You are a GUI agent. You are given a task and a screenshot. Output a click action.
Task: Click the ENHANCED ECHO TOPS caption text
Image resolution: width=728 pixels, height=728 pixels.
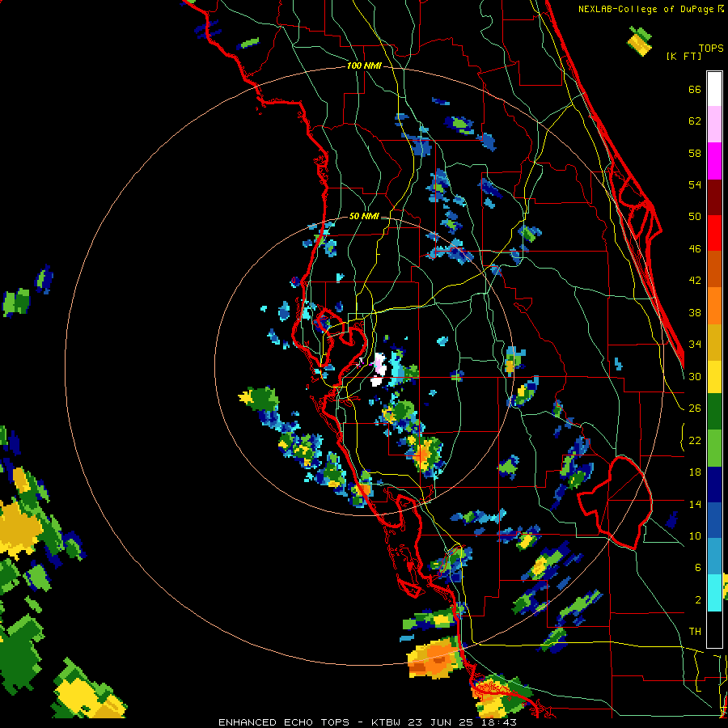pyautogui.click(x=284, y=722)
